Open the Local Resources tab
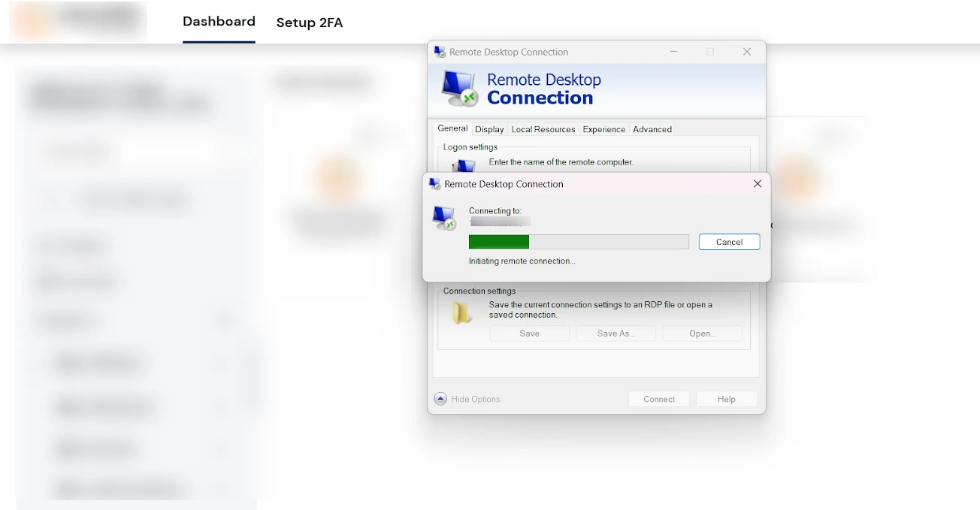980x510 pixels. coord(543,129)
